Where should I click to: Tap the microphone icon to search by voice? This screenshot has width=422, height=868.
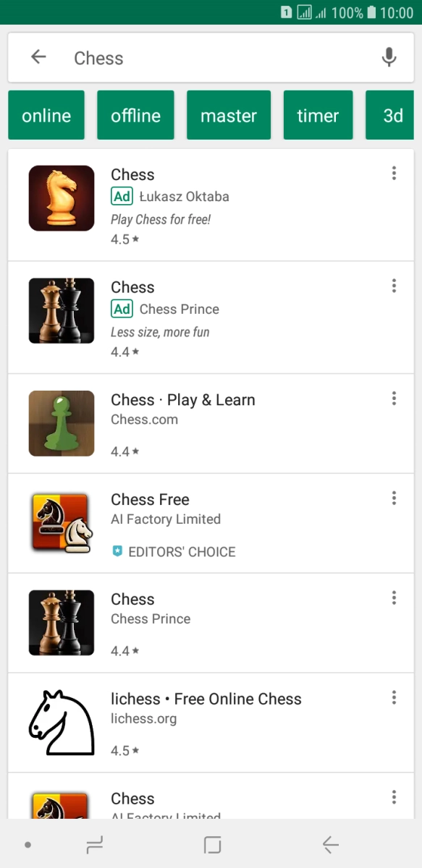(x=389, y=58)
